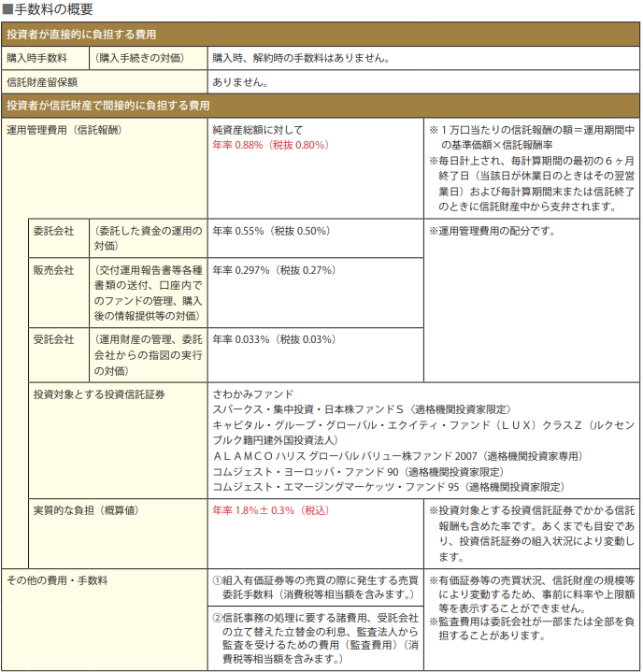Select the 委託会社 label cell
Viewport: 643px width, 672px height.
(x=53, y=230)
